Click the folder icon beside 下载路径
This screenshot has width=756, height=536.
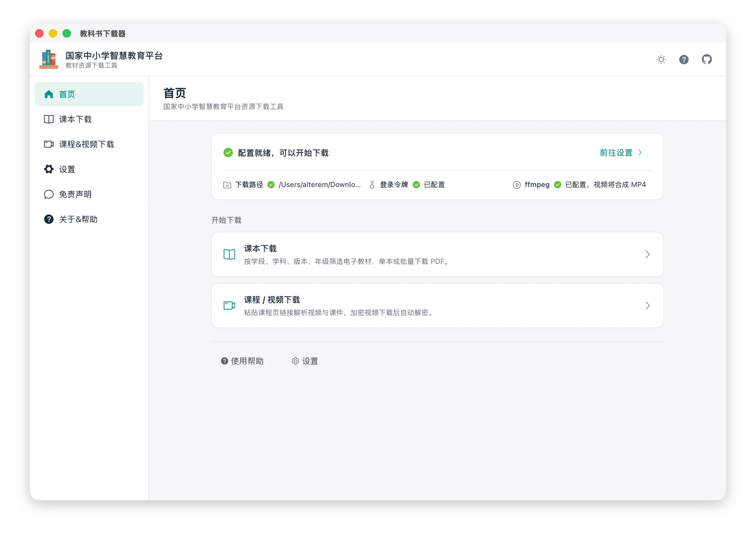tap(227, 185)
